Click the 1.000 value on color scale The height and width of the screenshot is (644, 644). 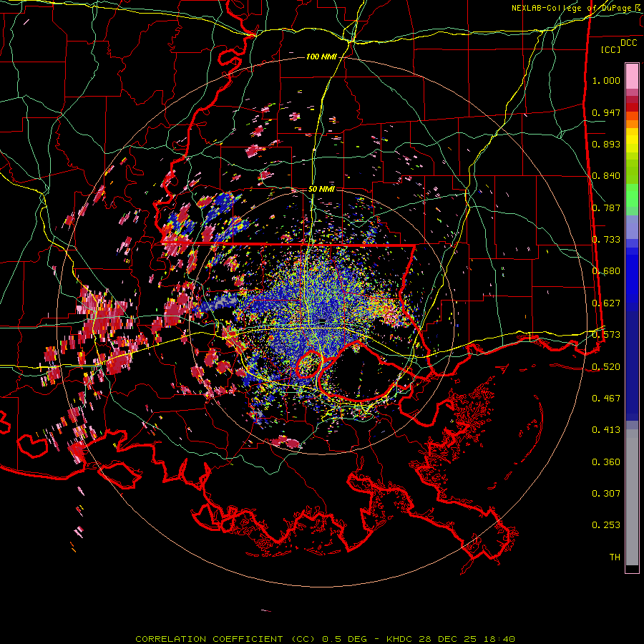(x=606, y=80)
